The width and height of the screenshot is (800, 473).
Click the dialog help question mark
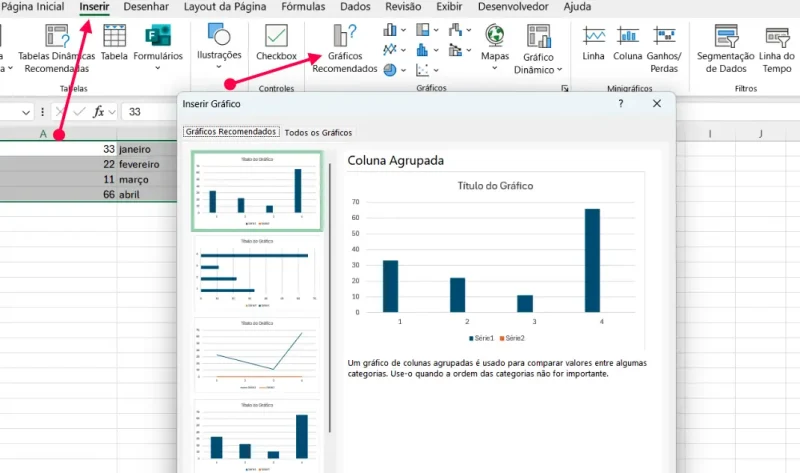coord(620,104)
